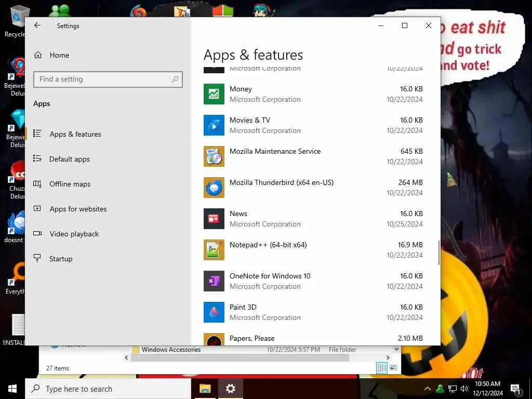This screenshot has width=532, height=399.
Task: Switch File Explorer to large icons view
Action: (393, 368)
